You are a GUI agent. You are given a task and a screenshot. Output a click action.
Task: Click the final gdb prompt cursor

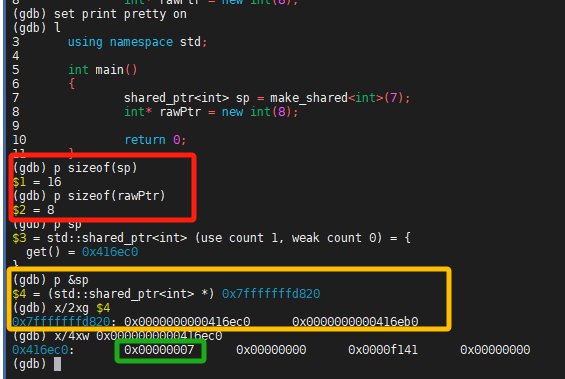click(57, 364)
